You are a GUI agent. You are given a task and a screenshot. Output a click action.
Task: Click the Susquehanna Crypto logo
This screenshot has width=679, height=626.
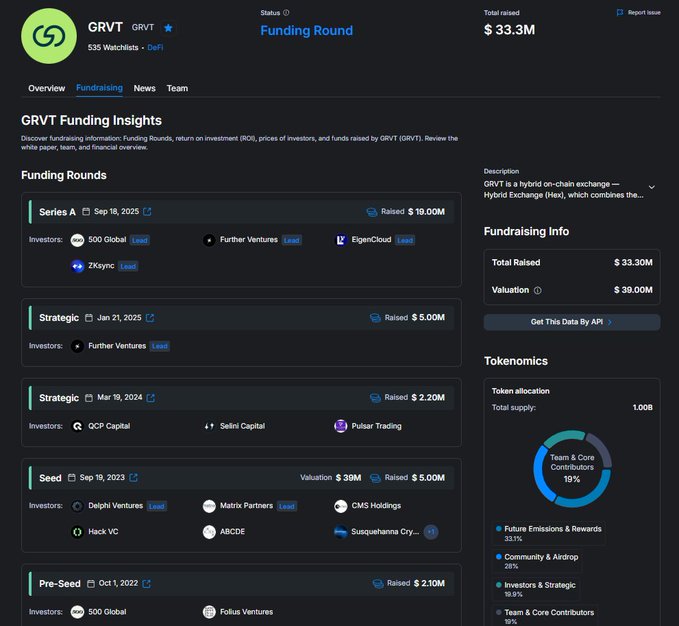tap(341, 532)
